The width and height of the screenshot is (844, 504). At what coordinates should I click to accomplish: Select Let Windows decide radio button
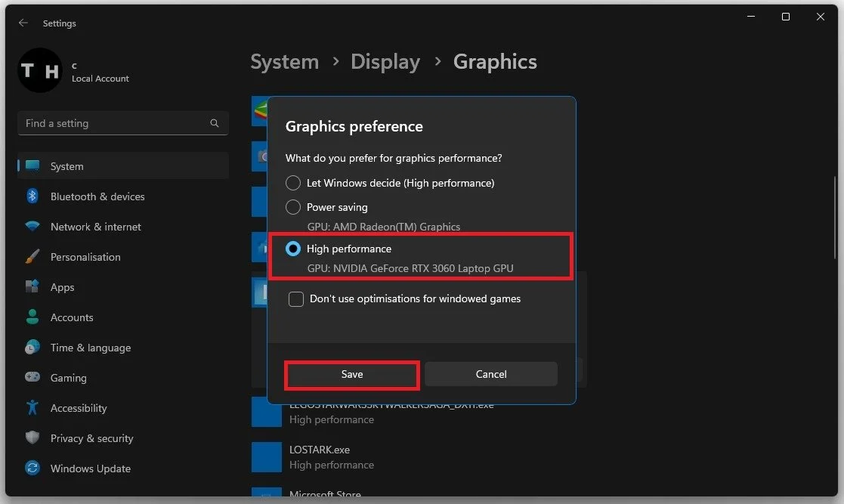(x=293, y=183)
